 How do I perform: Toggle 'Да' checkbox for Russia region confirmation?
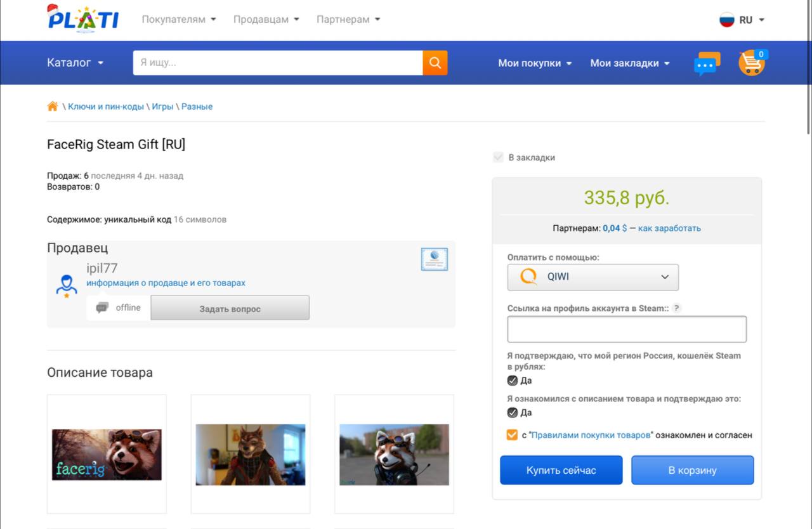(513, 381)
